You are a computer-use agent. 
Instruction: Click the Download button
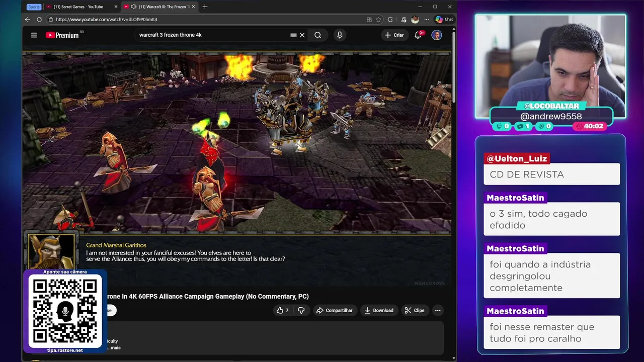379,310
